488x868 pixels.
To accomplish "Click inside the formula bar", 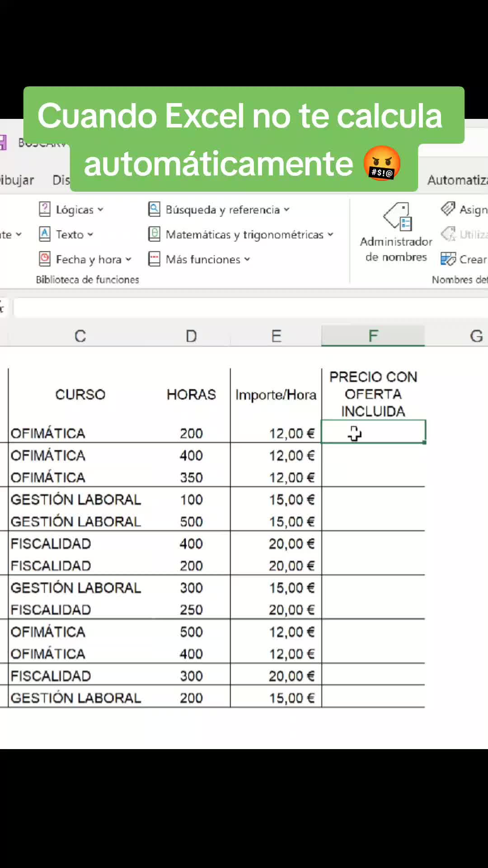I will 251,308.
